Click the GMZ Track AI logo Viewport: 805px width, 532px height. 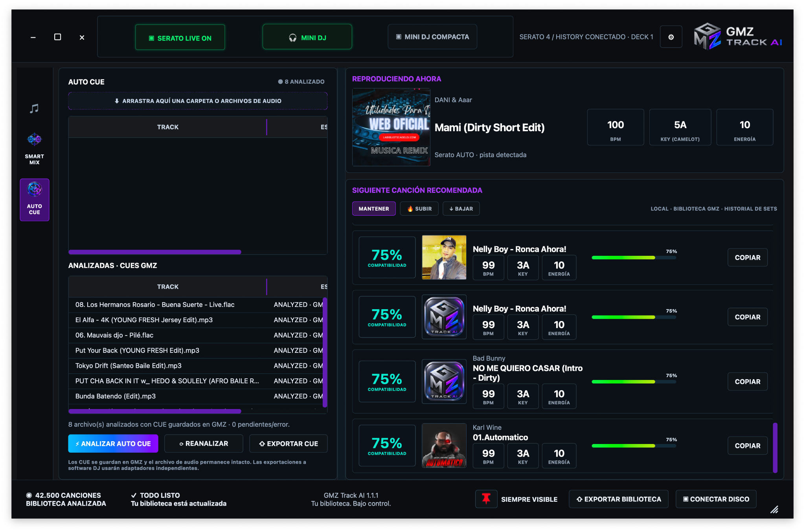pos(737,37)
